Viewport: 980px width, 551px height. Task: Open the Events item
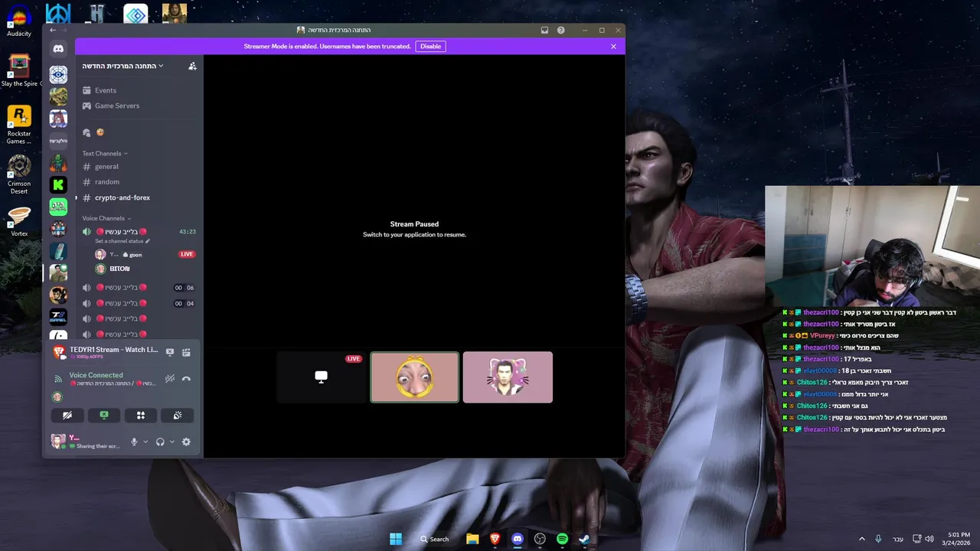tap(138, 90)
